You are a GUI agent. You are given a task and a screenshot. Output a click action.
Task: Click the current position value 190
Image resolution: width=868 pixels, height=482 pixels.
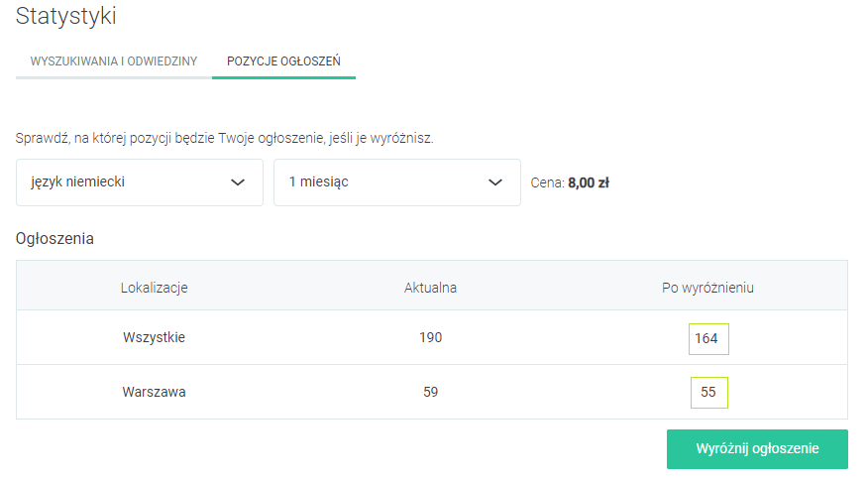point(430,337)
